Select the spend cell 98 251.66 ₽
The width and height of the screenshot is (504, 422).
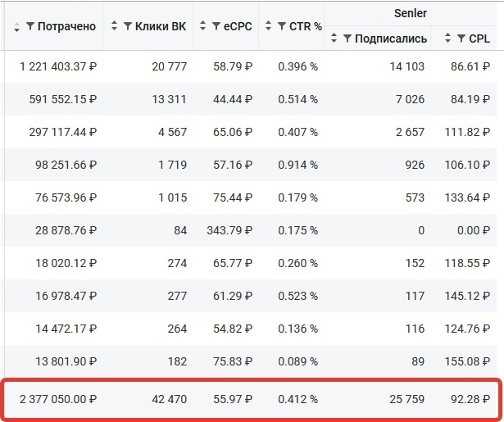pos(66,165)
